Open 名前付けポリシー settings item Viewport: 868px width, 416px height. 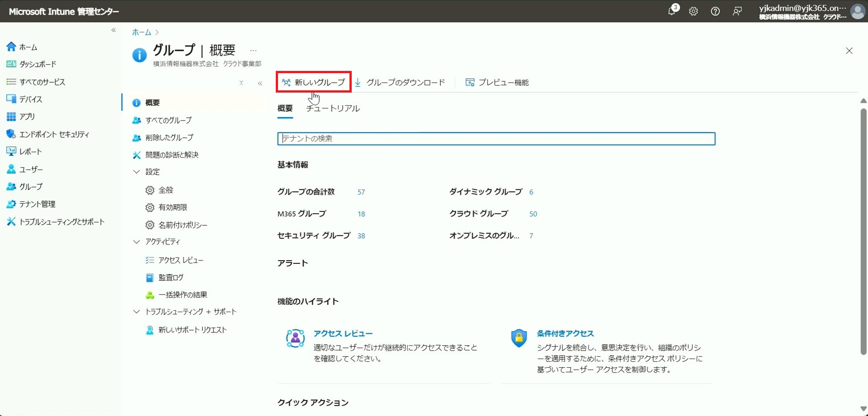[183, 225]
